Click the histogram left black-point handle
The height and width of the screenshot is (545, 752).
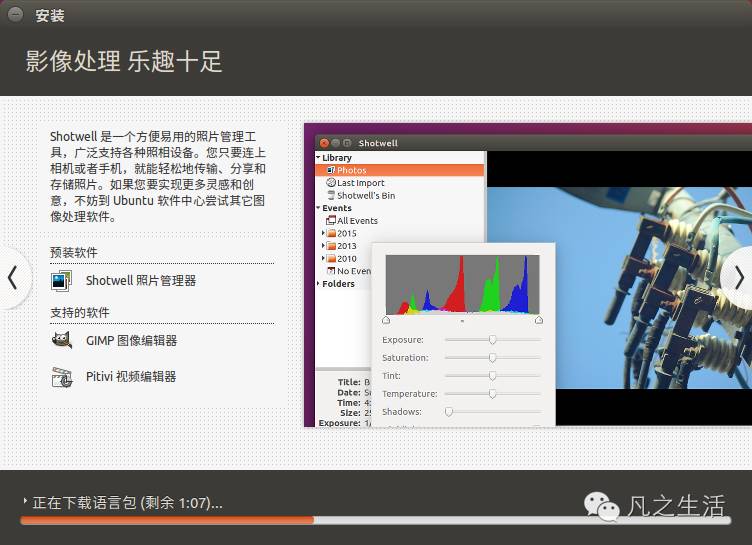click(386, 320)
